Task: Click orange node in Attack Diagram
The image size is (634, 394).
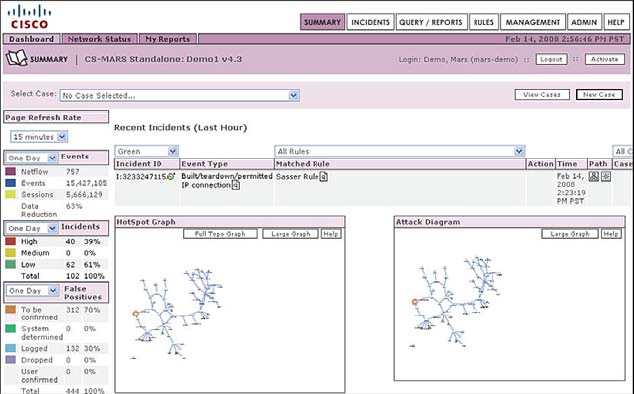Action: coord(414,302)
